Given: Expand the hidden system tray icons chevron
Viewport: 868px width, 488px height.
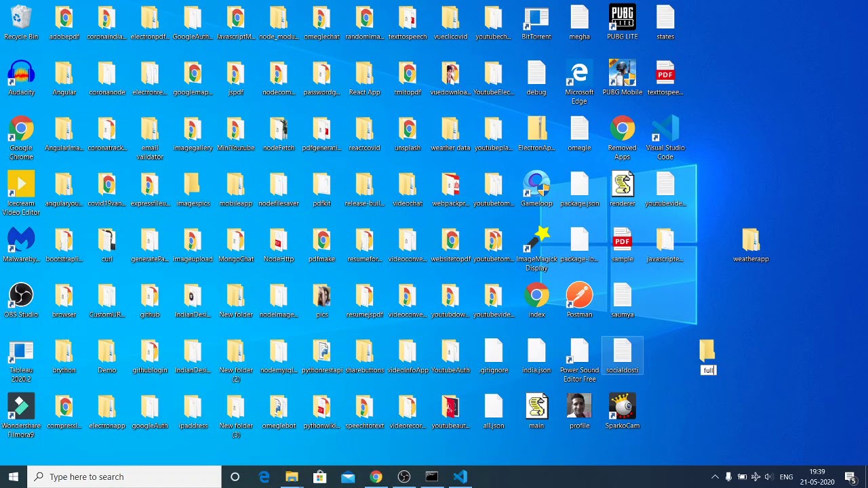Looking at the screenshot, I should coord(715,476).
